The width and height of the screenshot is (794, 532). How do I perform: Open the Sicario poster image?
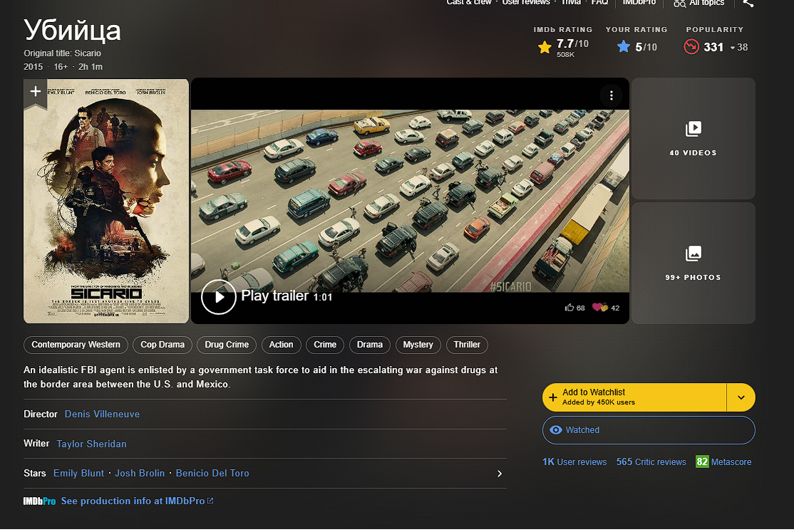tap(106, 201)
